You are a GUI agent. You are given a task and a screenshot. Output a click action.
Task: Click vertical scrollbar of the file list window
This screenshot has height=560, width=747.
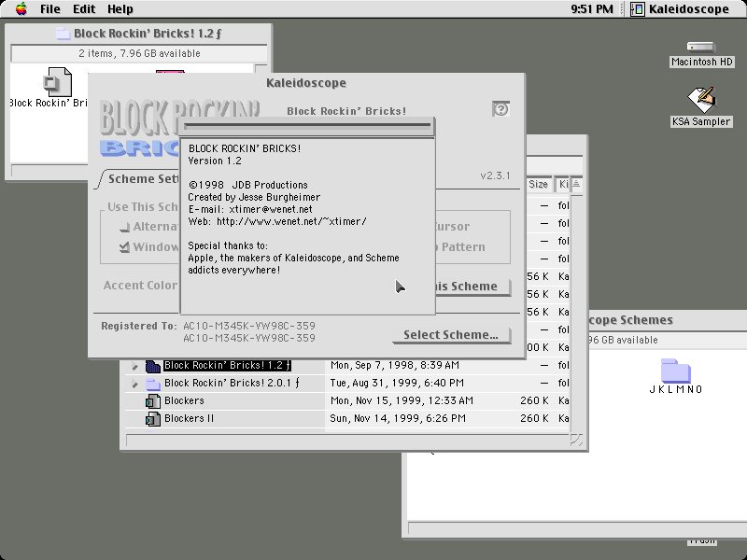click(x=576, y=314)
